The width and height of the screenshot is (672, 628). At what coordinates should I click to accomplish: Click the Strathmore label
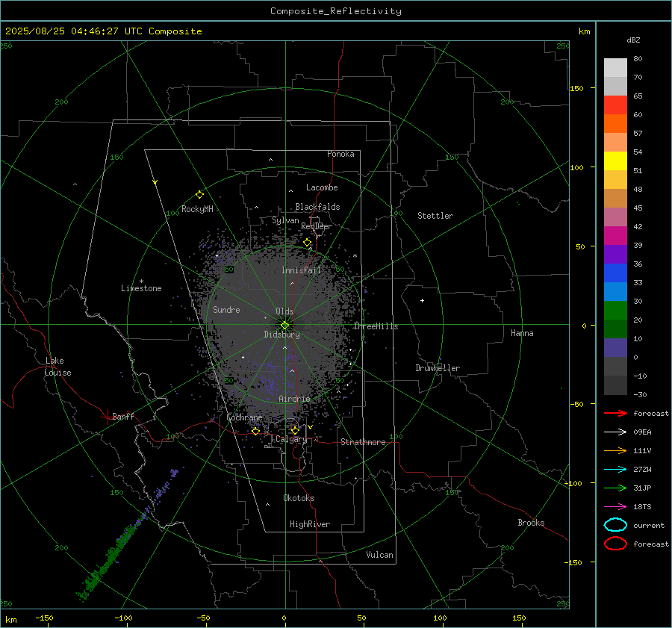click(363, 442)
